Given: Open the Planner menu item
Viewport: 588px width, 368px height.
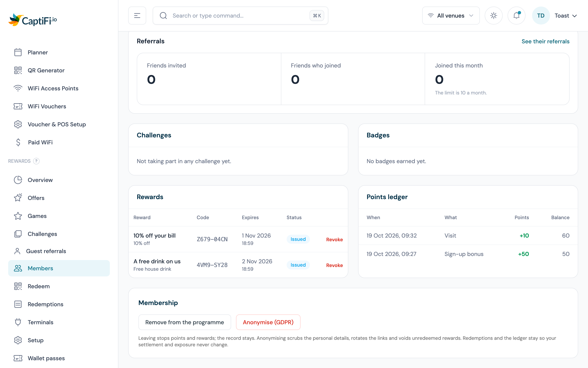Looking at the screenshot, I should [x=59, y=52].
